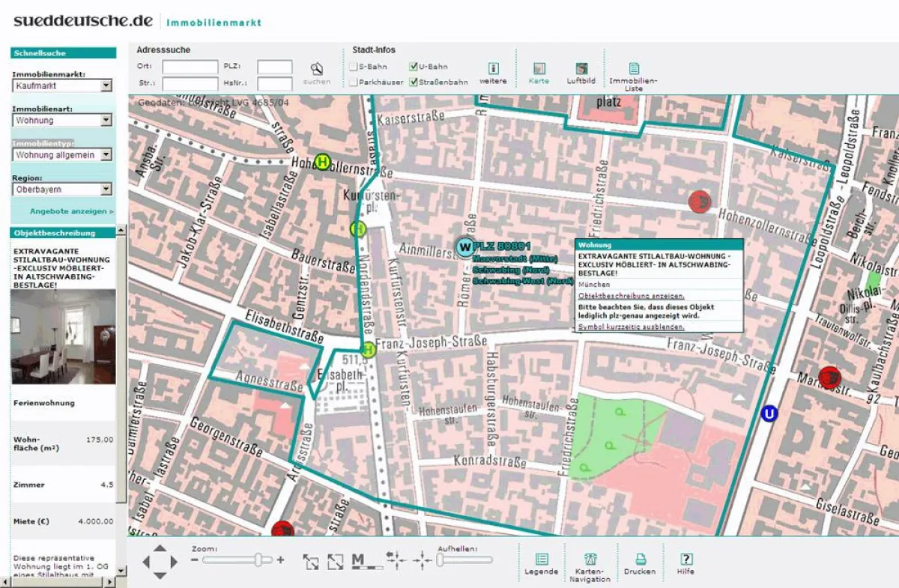Click the Legende icon

[x=541, y=560]
